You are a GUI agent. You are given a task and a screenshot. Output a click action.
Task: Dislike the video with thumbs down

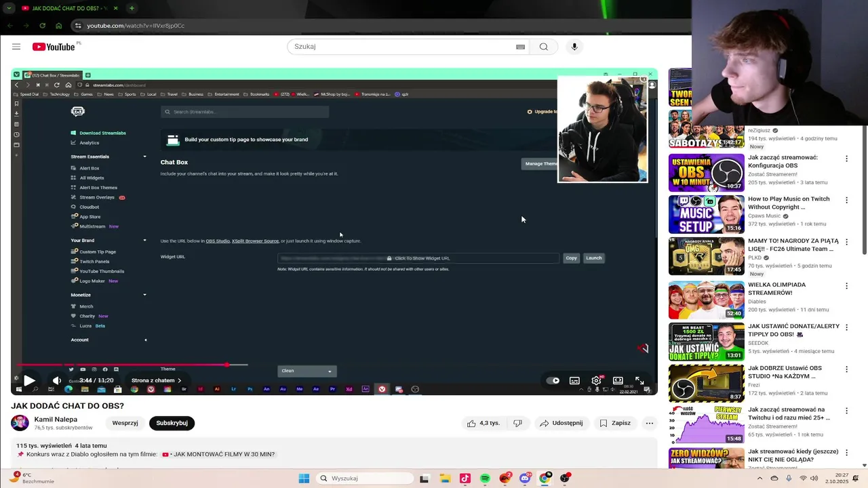pyautogui.click(x=517, y=423)
